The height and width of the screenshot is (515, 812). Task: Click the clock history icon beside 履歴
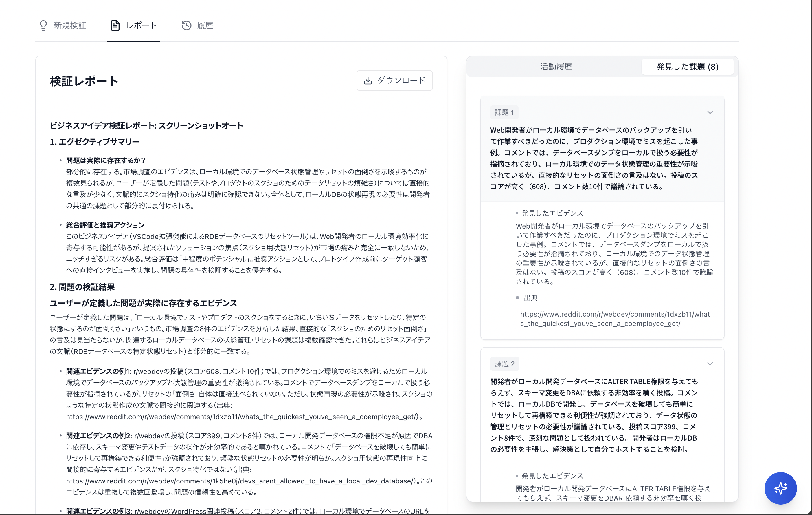[186, 25]
